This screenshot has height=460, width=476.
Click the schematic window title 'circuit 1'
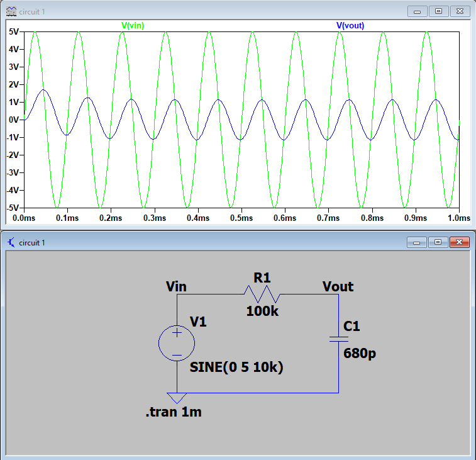pyautogui.click(x=32, y=243)
